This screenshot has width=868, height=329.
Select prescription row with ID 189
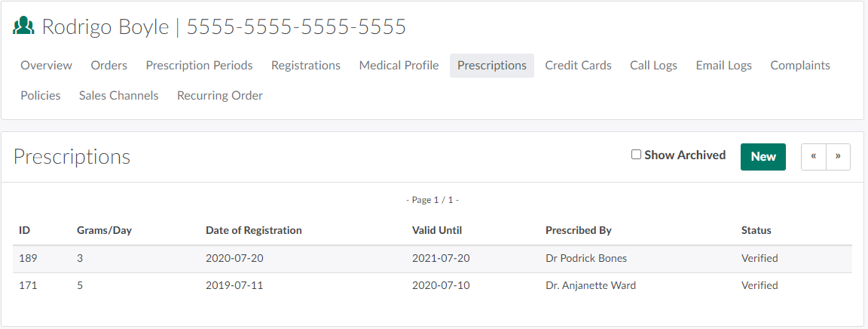tap(29, 258)
